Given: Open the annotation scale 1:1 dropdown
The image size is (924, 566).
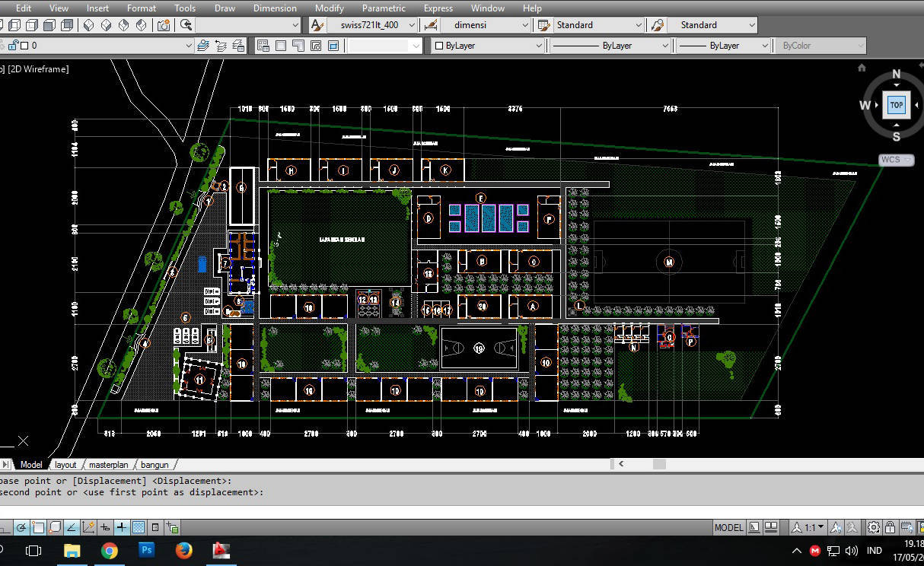Looking at the screenshot, I should point(820,526).
